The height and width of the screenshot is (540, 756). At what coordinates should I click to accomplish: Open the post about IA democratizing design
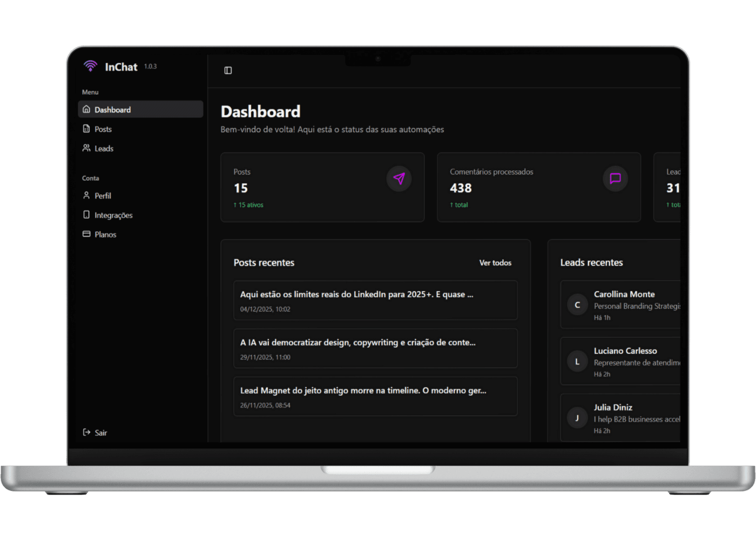375,348
